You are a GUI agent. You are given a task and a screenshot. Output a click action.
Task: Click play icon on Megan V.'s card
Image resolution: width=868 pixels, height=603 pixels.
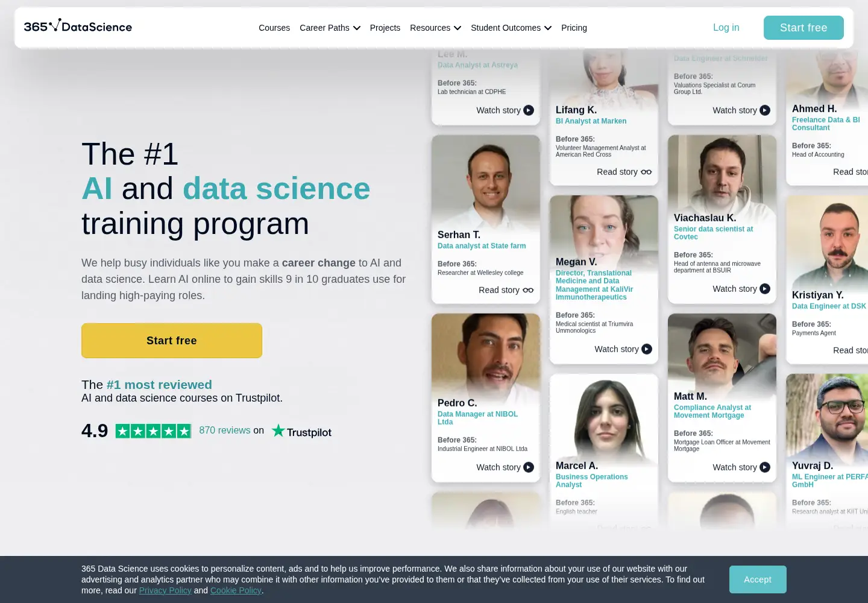[647, 349]
